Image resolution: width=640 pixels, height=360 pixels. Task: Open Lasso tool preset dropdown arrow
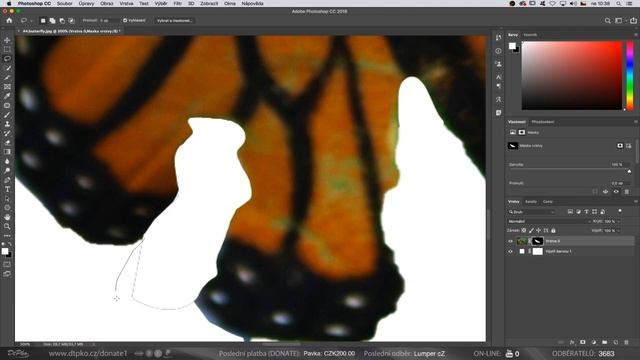click(x=31, y=20)
